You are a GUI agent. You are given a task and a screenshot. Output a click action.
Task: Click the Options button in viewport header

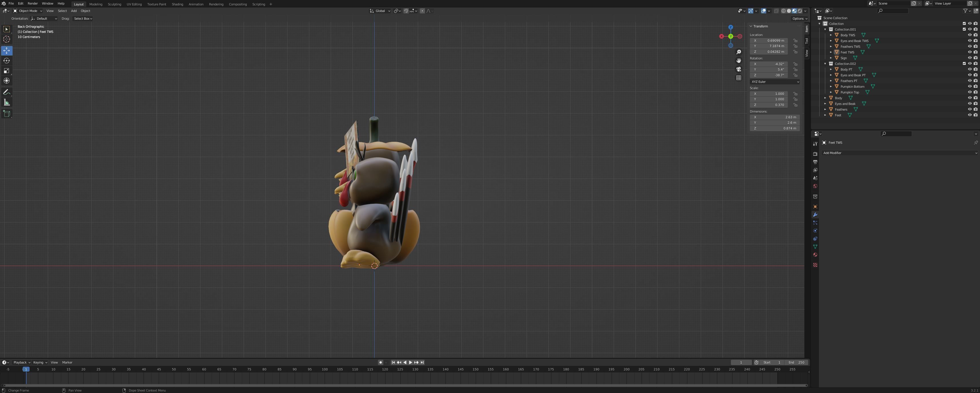(x=799, y=18)
